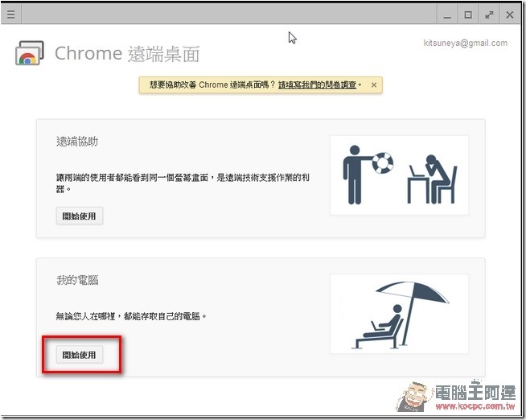Click the Chrome 遠端桌面 title text

127,54
